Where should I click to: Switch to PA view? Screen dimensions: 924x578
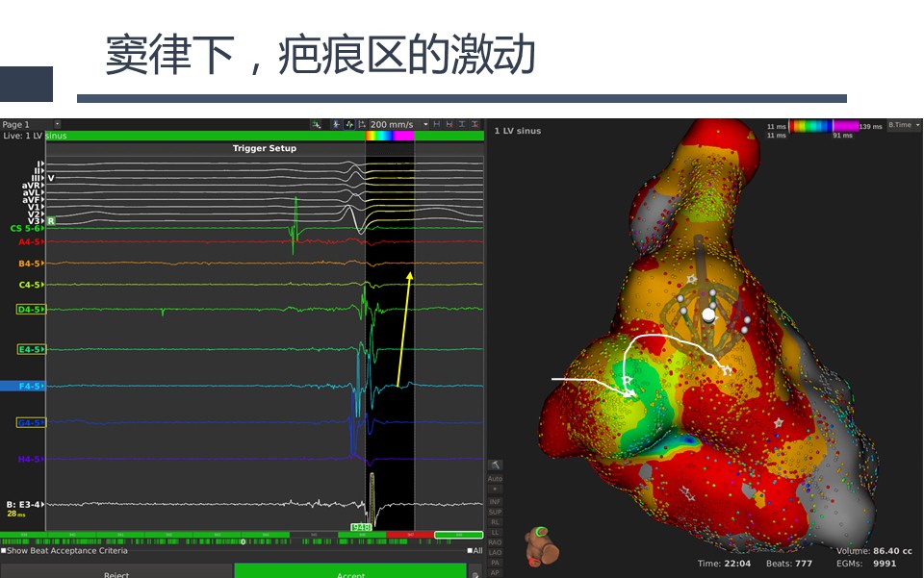click(495, 563)
